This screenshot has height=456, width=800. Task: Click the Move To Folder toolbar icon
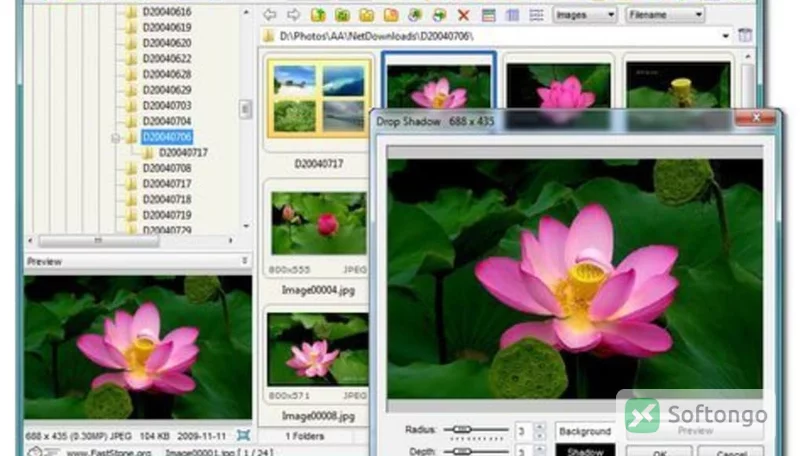[x=439, y=15]
